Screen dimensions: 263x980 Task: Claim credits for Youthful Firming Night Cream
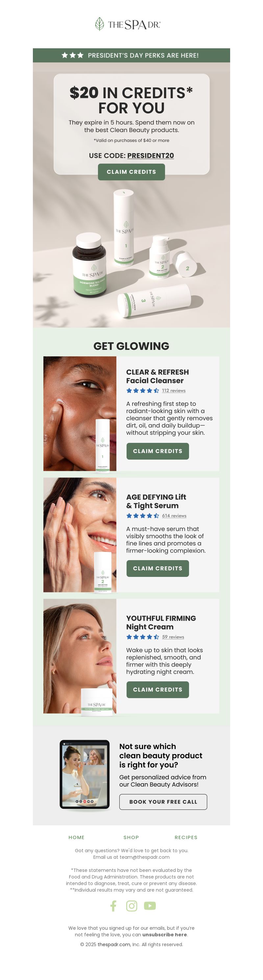pyautogui.click(x=157, y=689)
